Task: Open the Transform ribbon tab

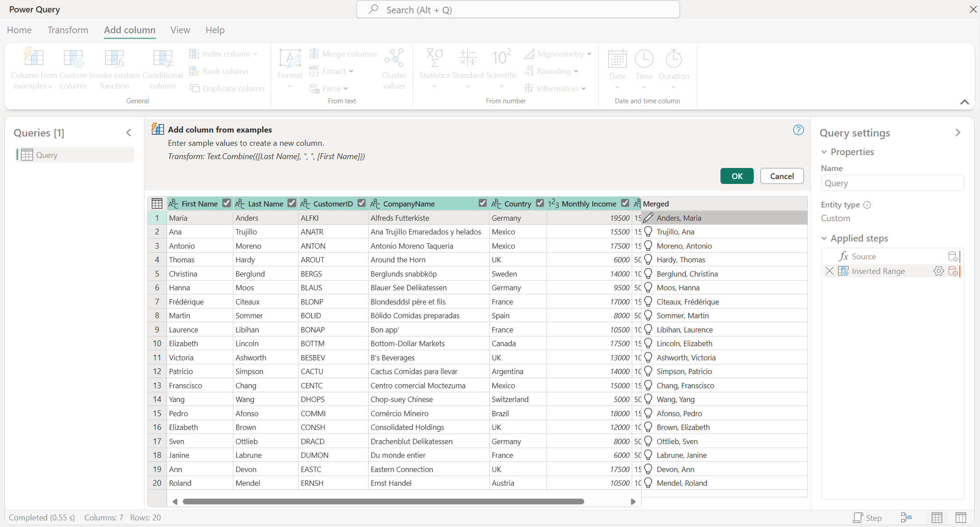Action: pyautogui.click(x=67, y=30)
